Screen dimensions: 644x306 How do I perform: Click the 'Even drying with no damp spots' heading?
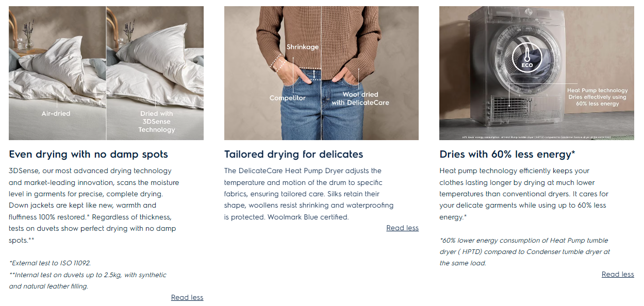click(x=89, y=155)
